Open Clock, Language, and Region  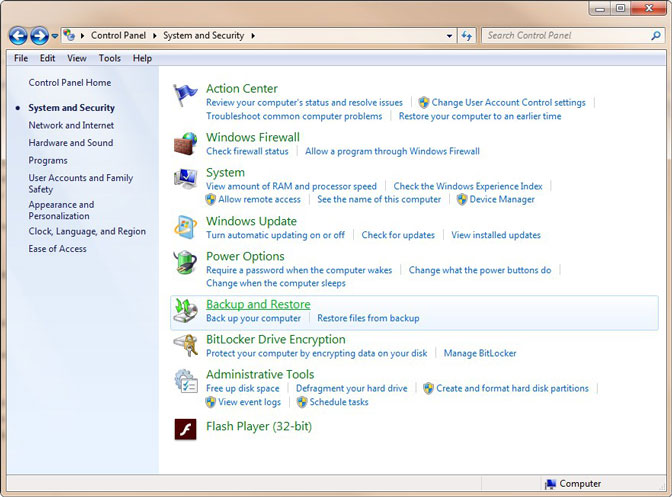[x=87, y=231]
